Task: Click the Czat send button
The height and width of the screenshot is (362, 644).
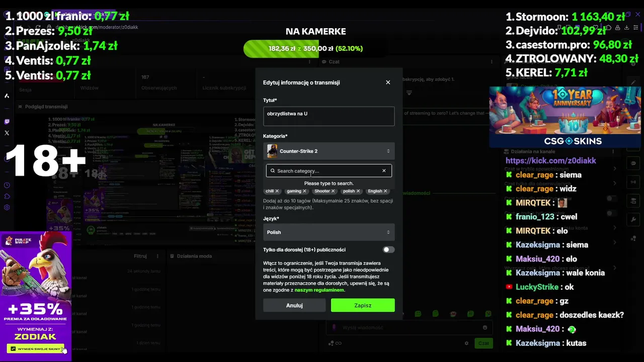Action: coord(484,343)
